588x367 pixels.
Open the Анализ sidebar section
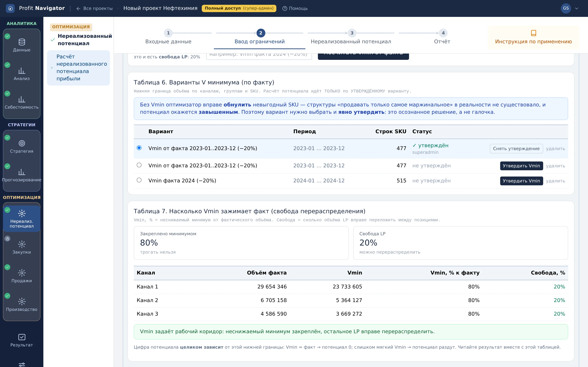[22, 74]
